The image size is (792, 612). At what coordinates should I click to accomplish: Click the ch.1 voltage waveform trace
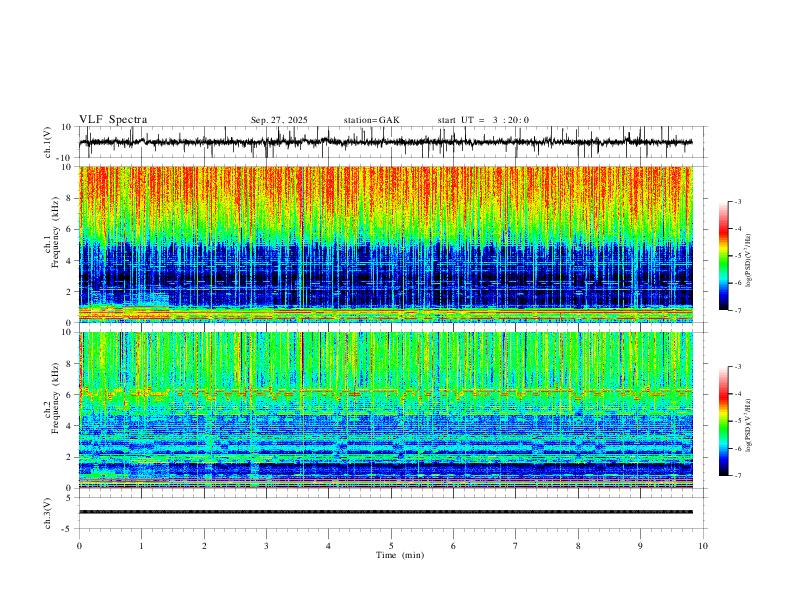pyautogui.click(x=386, y=142)
